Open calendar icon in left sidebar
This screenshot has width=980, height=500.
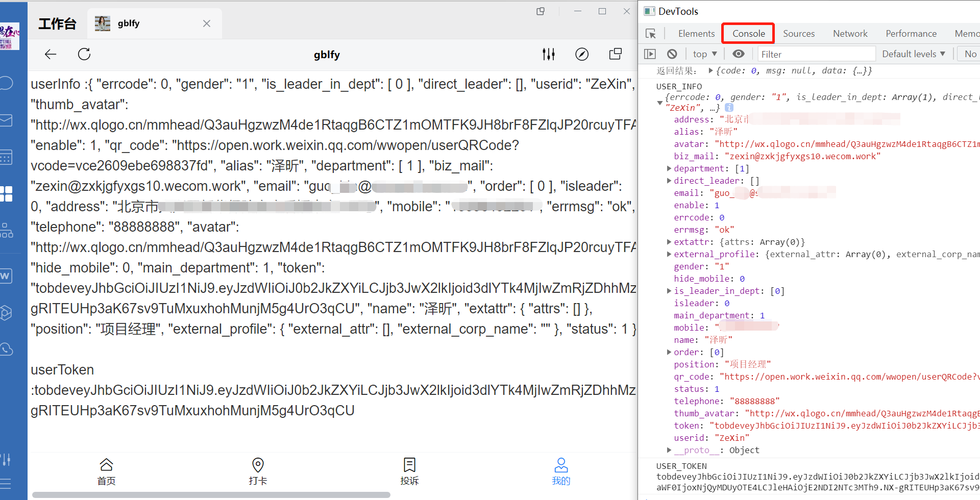(x=6, y=157)
